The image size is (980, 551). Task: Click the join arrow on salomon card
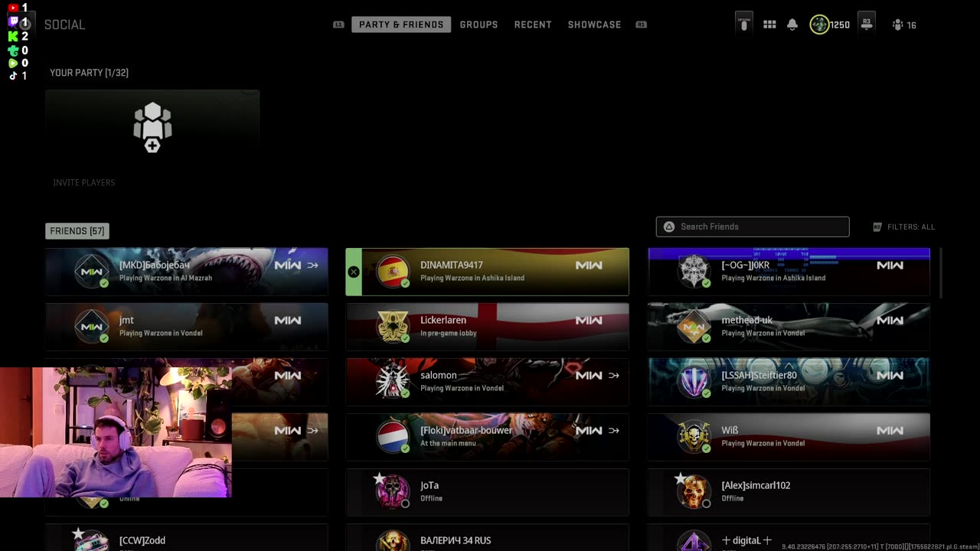[613, 376]
